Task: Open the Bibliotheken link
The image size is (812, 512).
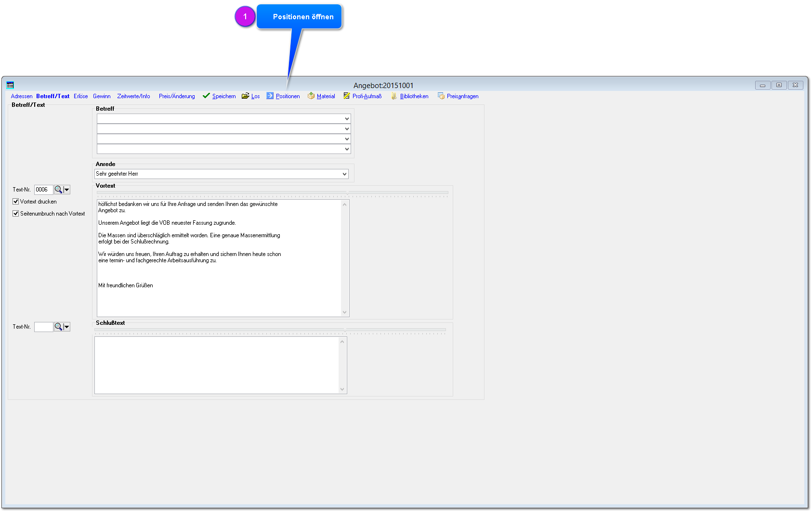Action: coord(414,96)
